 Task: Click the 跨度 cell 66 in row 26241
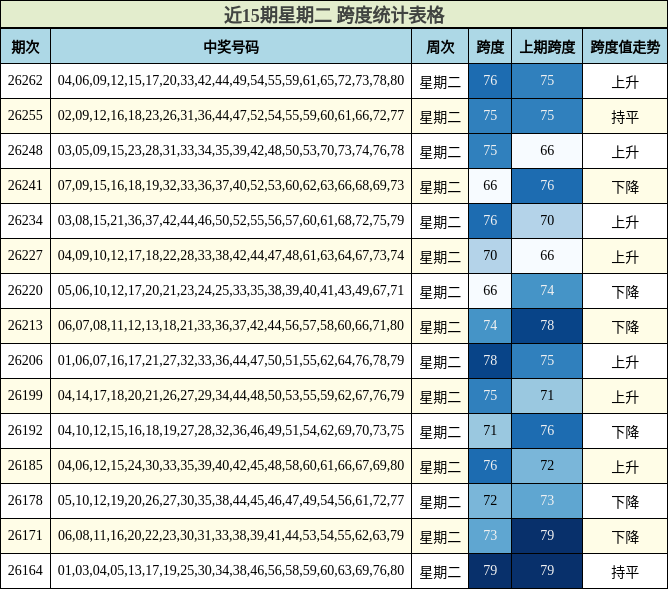[x=490, y=186]
